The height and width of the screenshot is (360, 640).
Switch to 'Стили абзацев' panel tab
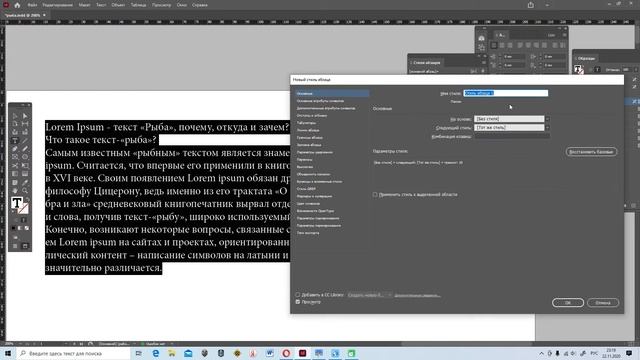click(427, 62)
